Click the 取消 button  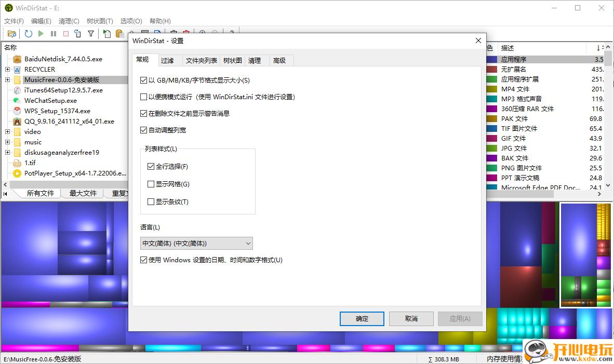click(x=411, y=319)
